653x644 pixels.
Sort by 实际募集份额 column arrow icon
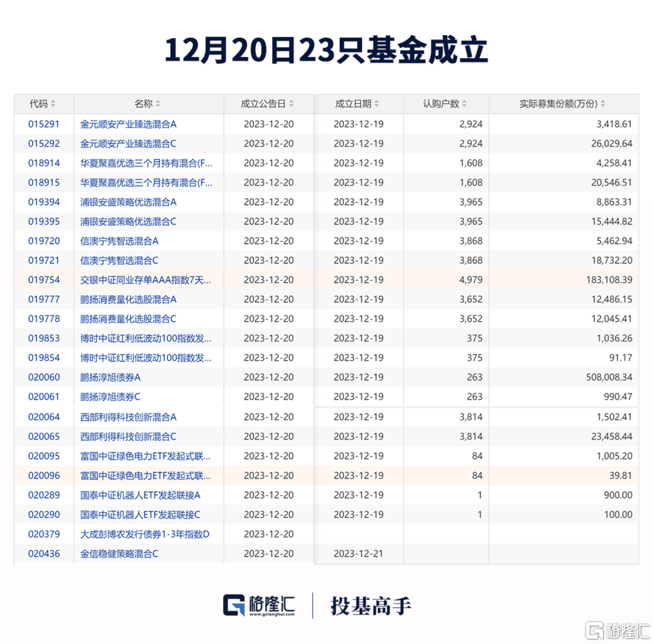(603, 104)
